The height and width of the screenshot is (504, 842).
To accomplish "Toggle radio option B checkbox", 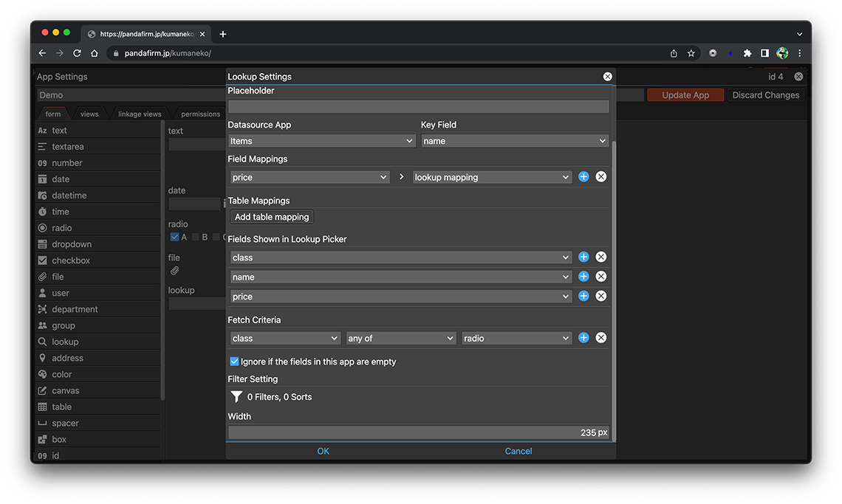I will click(x=196, y=237).
